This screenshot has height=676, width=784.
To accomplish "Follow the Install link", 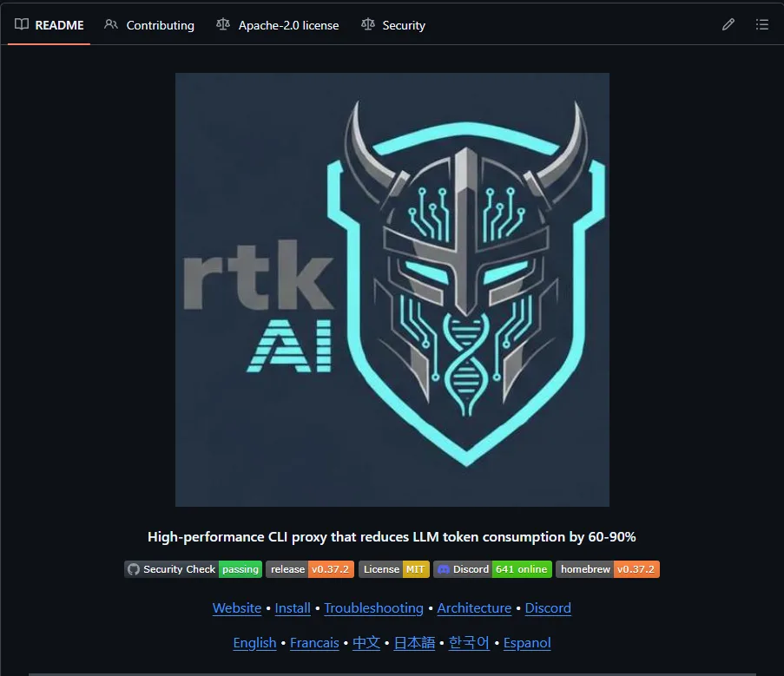I will point(293,608).
